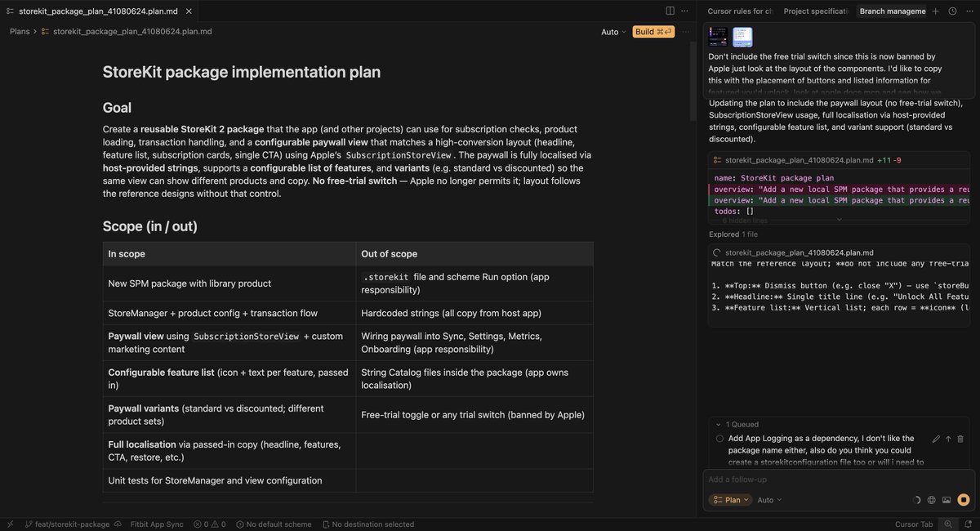This screenshot has height=531, width=980.
Task: Select the storekit_package_plan_41080624.plan.md editor tab
Action: tap(98, 11)
